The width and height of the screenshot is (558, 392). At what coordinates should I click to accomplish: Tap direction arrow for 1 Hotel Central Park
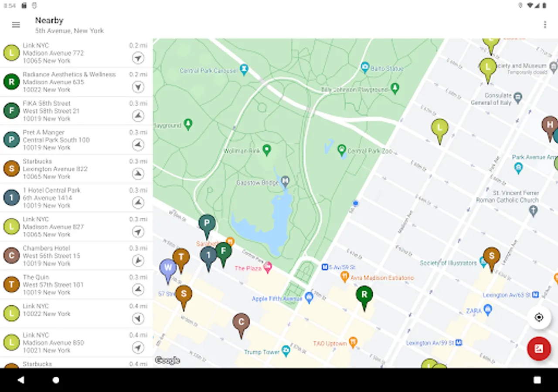tap(138, 203)
